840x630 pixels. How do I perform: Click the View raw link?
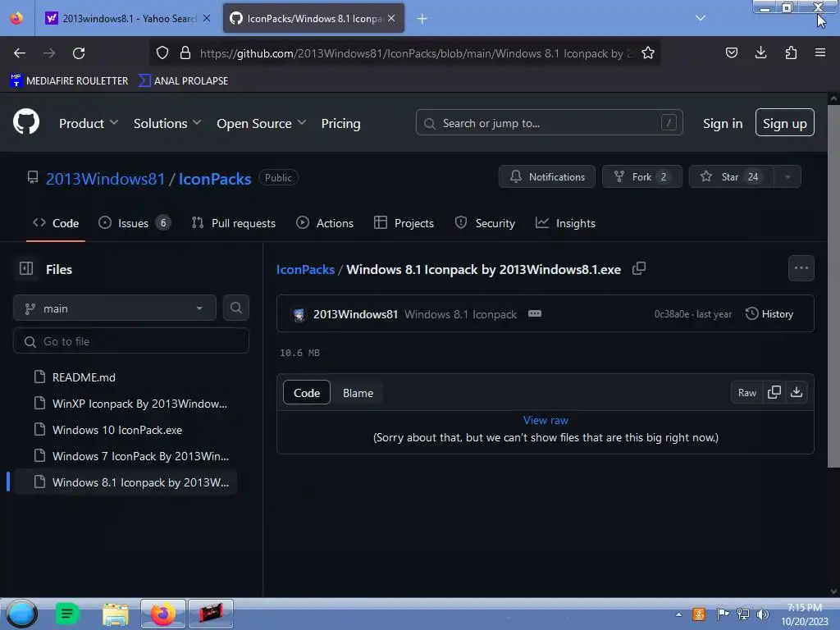click(546, 420)
